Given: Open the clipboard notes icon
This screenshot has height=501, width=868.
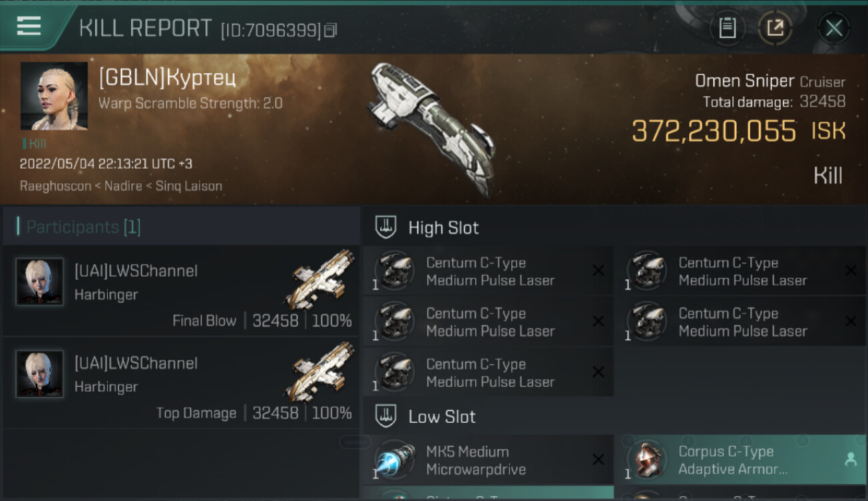Looking at the screenshot, I should click(x=727, y=28).
